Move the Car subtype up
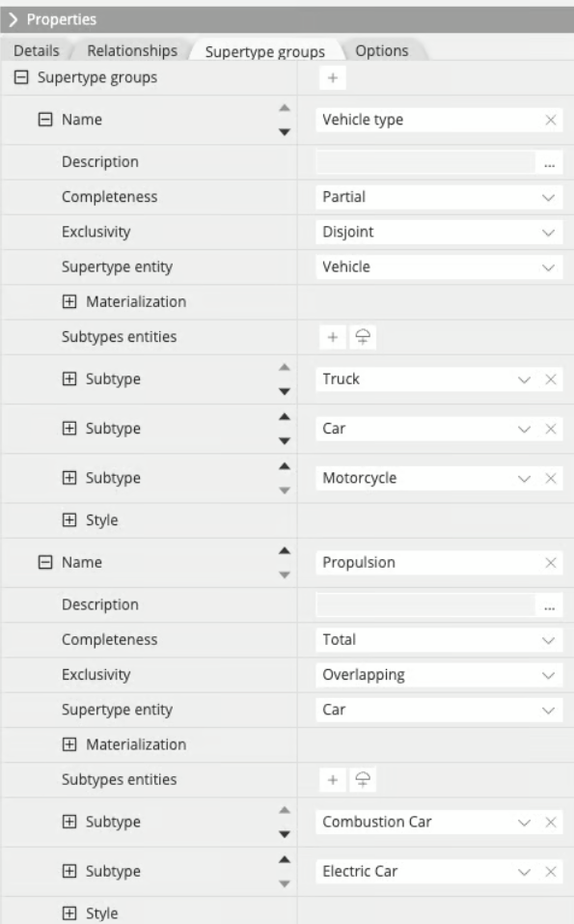The image size is (574, 924). [285, 417]
